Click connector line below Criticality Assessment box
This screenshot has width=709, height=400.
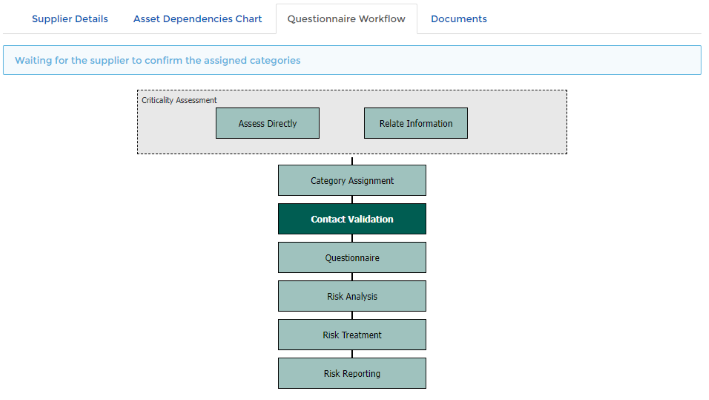pyautogui.click(x=352, y=160)
